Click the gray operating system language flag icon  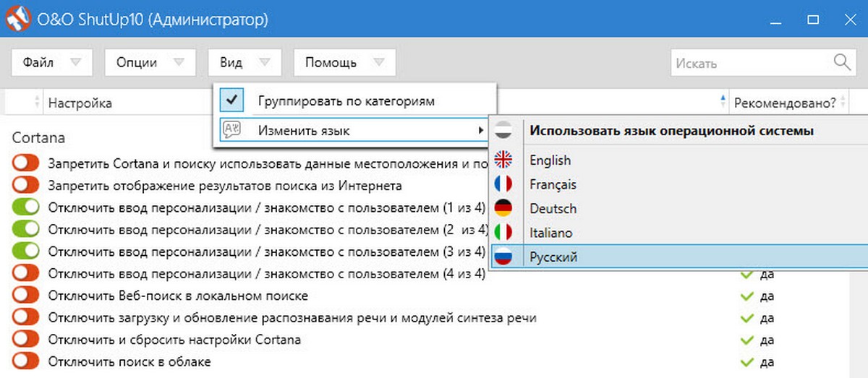[503, 131]
